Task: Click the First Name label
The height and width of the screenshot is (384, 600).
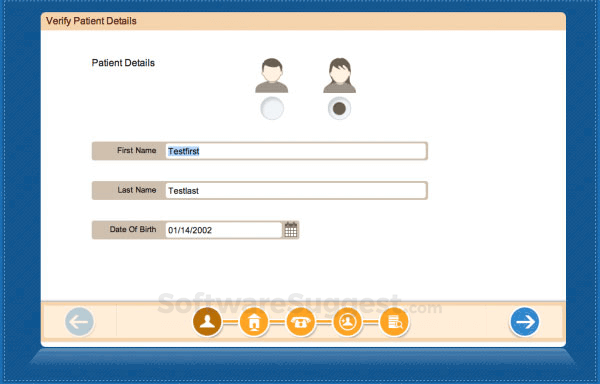Action: pos(137,150)
